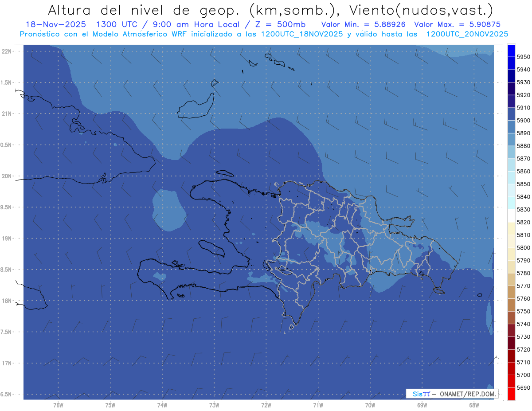Image resolution: width=532 pixels, height=411 pixels.
Task: Click the valid-until time '1200UTC_20NOV2025'
Action: pos(467,34)
